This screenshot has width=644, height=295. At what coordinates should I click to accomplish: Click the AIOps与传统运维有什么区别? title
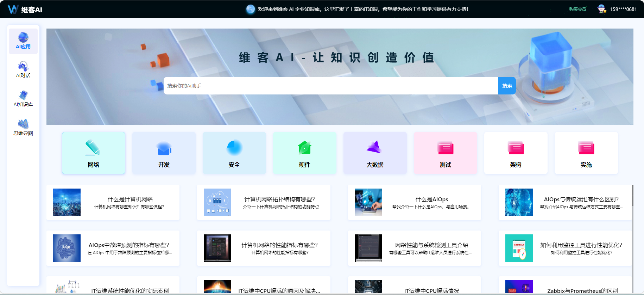click(581, 199)
